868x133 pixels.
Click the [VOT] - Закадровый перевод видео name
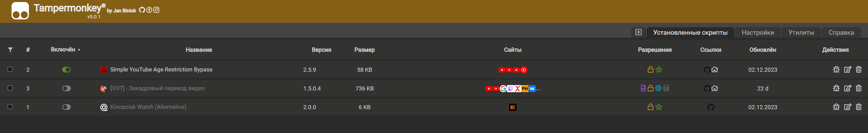157,88
